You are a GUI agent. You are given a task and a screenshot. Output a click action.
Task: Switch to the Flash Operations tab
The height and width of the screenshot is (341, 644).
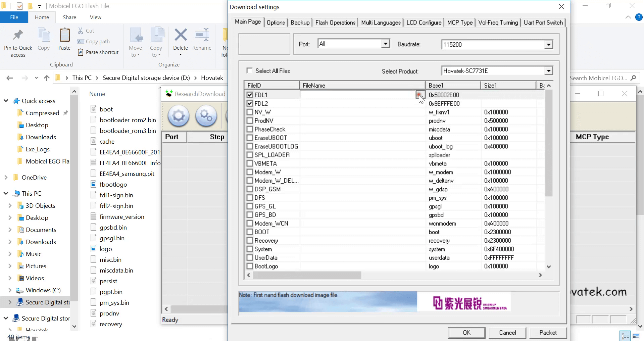tap(335, 22)
